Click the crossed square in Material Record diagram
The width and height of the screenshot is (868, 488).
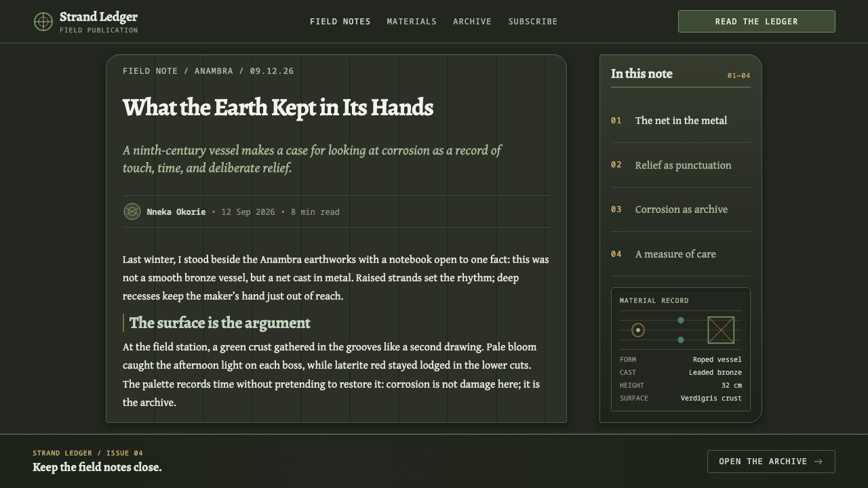[x=721, y=330]
